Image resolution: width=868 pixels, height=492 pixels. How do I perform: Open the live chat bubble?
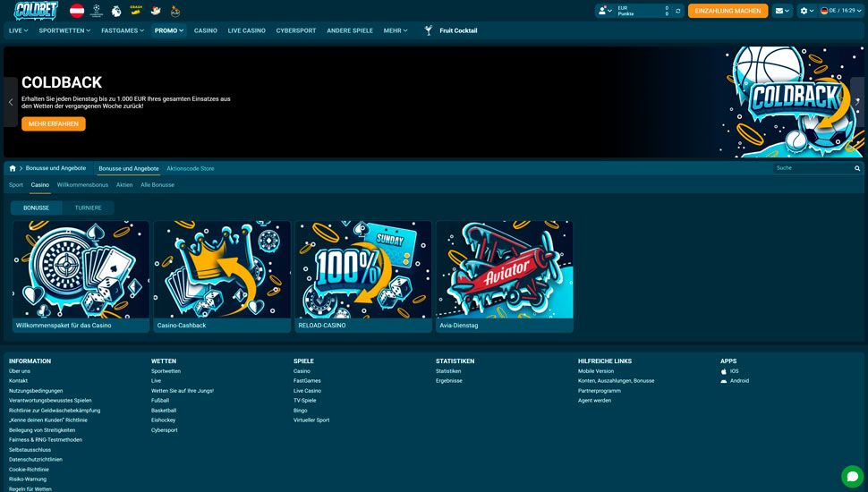pyautogui.click(x=853, y=477)
